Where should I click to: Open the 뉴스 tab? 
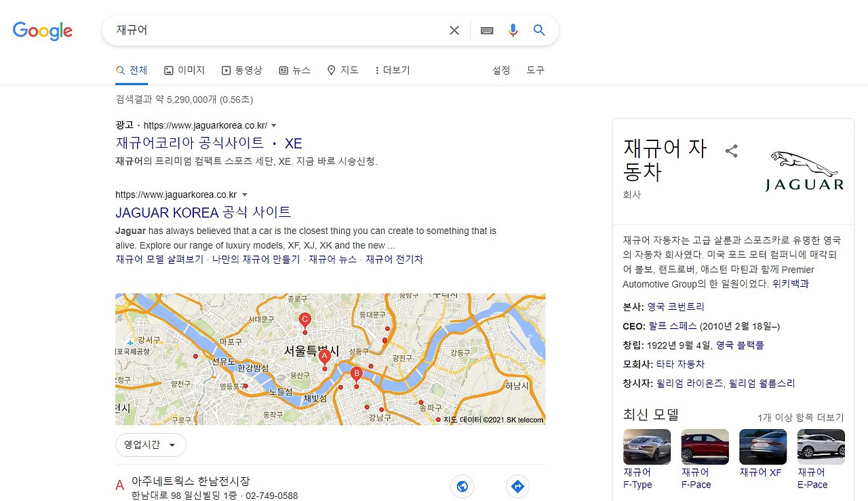(x=295, y=71)
